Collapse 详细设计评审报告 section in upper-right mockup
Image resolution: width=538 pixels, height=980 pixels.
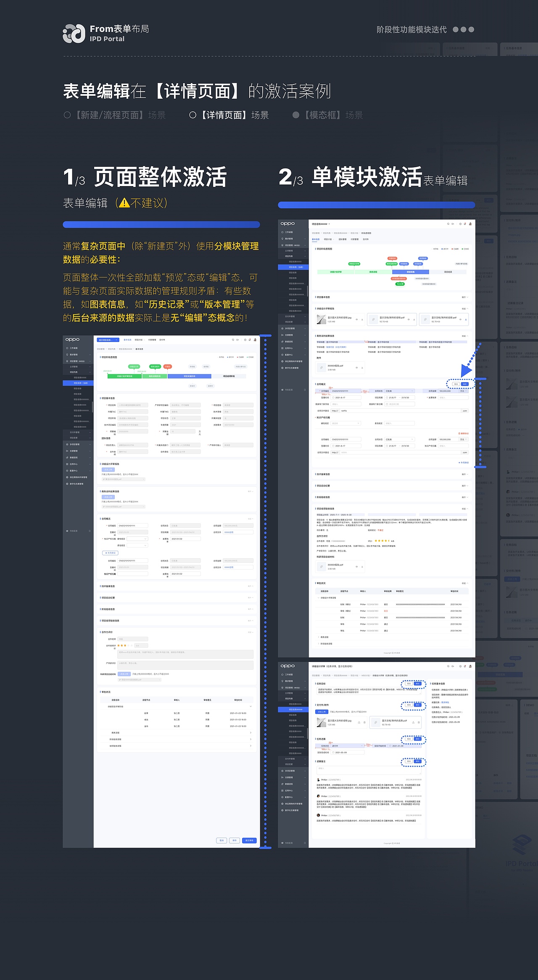465,308
